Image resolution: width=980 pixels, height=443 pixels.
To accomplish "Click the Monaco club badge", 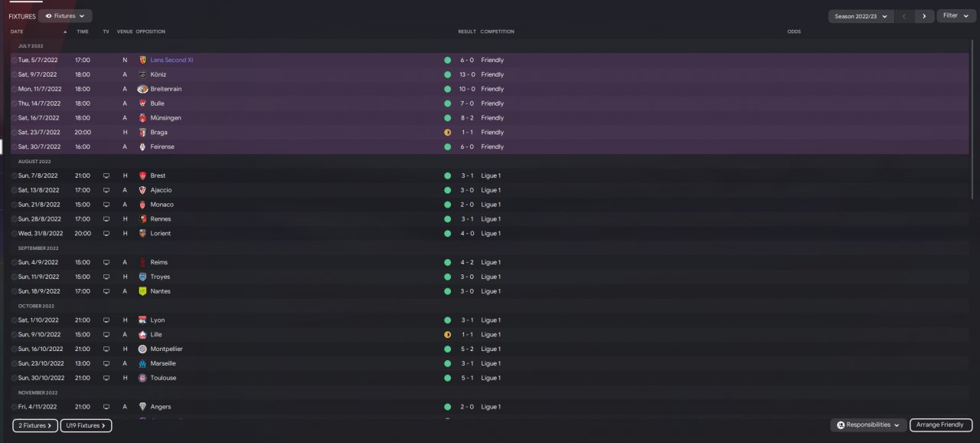I will tap(142, 205).
